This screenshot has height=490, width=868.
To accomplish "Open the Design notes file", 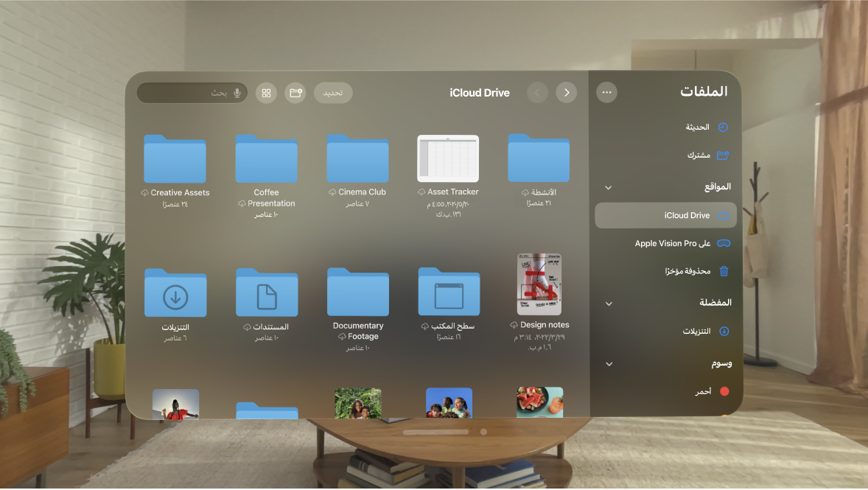I will click(x=539, y=287).
